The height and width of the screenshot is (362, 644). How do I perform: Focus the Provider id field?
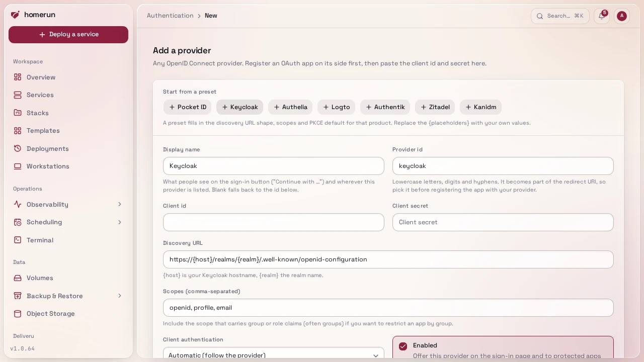point(503,166)
